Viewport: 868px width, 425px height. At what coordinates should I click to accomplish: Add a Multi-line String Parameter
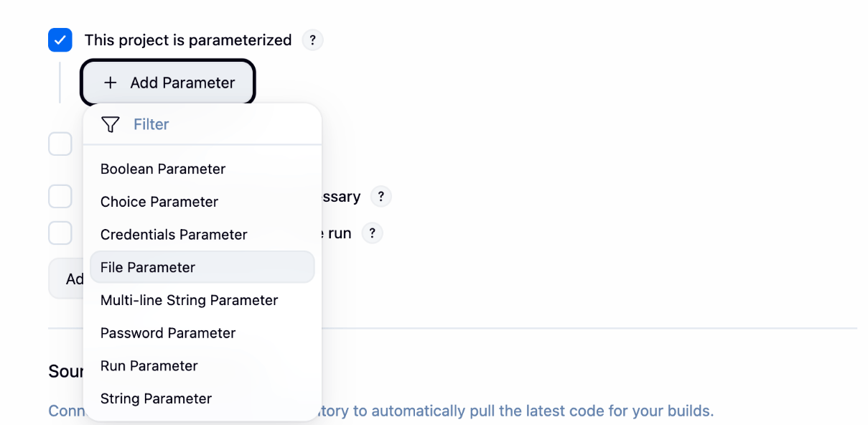tap(189, 300)
